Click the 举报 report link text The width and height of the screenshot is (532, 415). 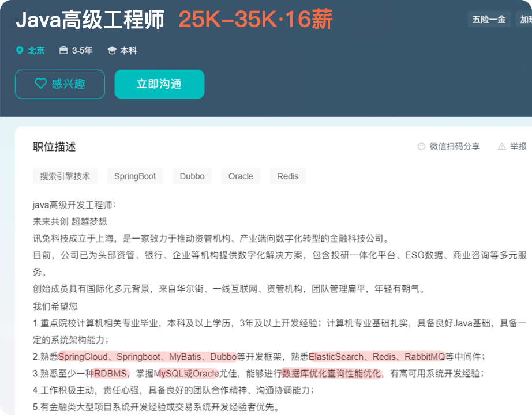point(518,147)
